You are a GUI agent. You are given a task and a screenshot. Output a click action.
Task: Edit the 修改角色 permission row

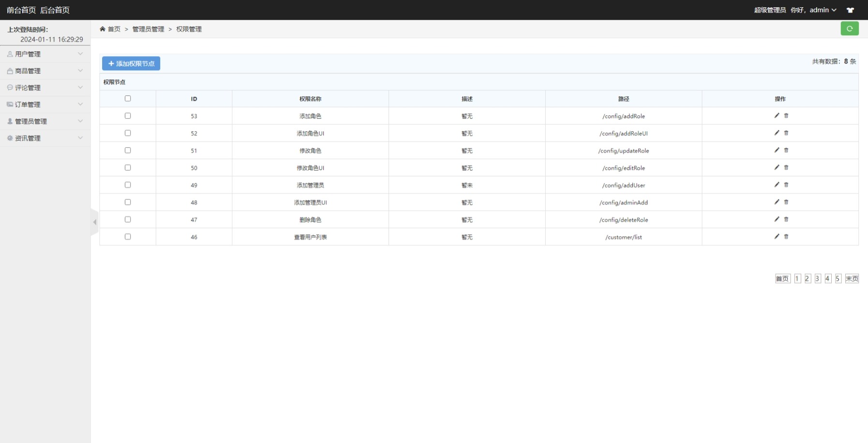click(x=777, y=150)
